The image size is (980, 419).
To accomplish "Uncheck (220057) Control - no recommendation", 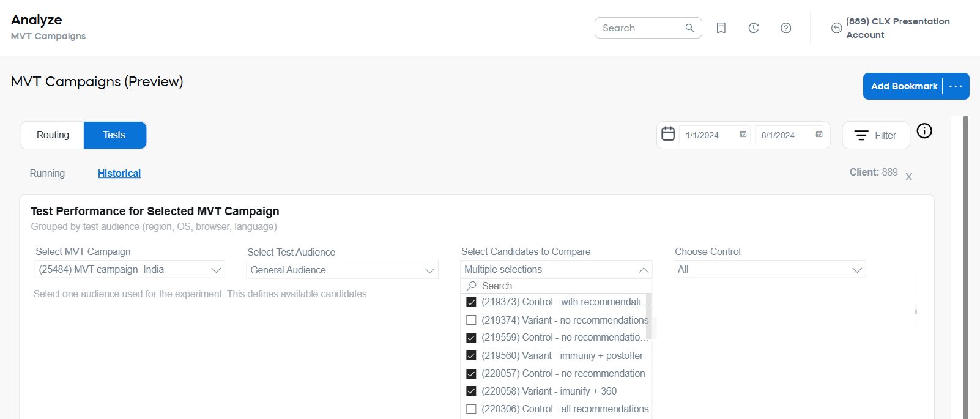I will (x=471, y=373).
